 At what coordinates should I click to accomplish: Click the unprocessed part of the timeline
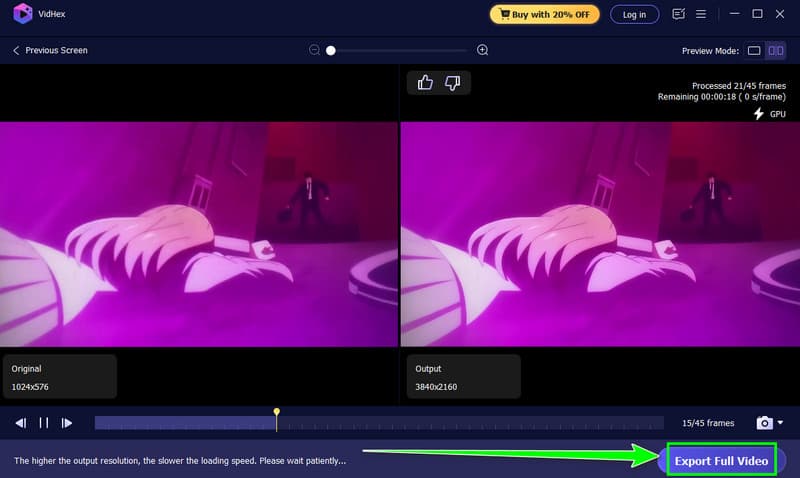pyautogui.click(x=470, y=423)
